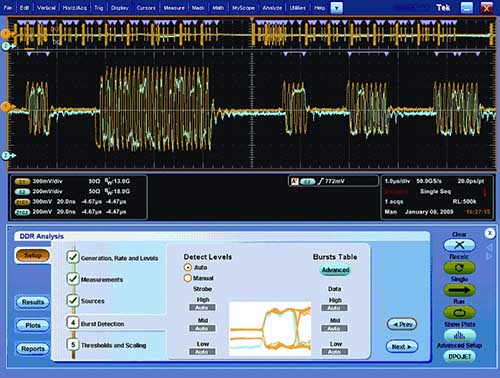Open the Measure menu

(x=174, y=8)
